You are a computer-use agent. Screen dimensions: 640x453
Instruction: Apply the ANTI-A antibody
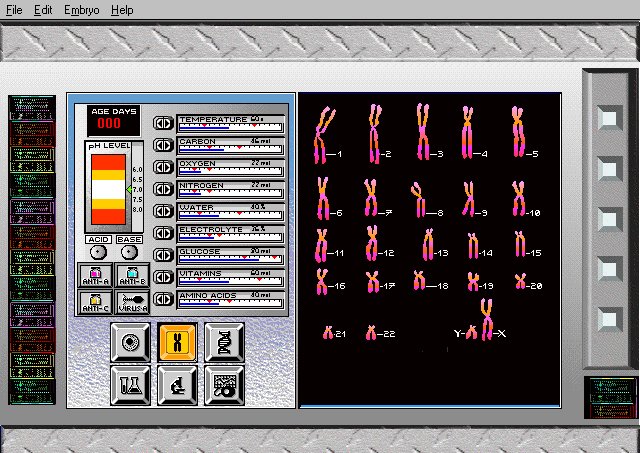95,275
